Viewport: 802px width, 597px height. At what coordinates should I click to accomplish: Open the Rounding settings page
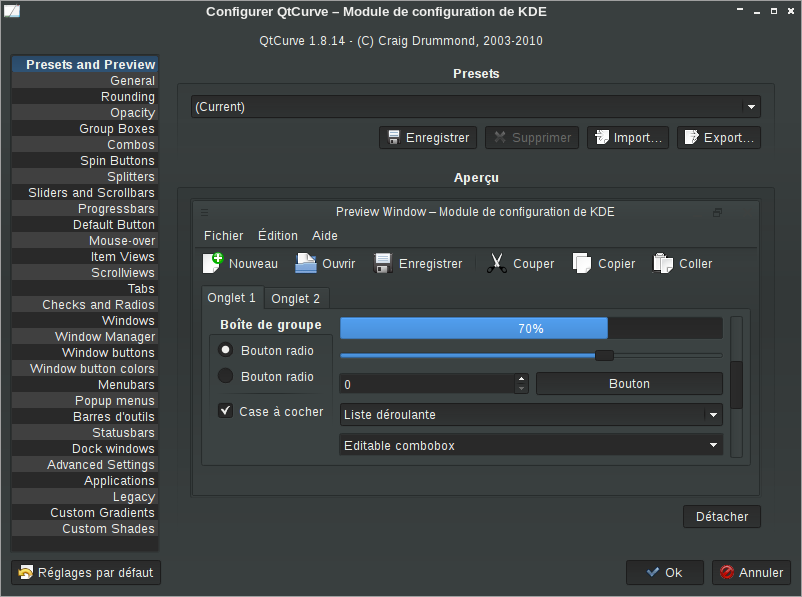(x=85, y=97)
